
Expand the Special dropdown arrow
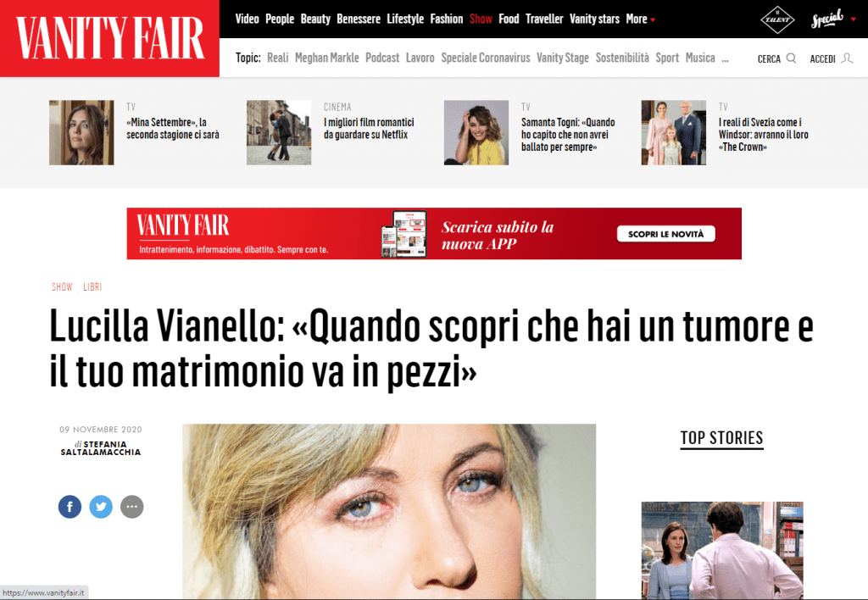[x=853, y=19]
